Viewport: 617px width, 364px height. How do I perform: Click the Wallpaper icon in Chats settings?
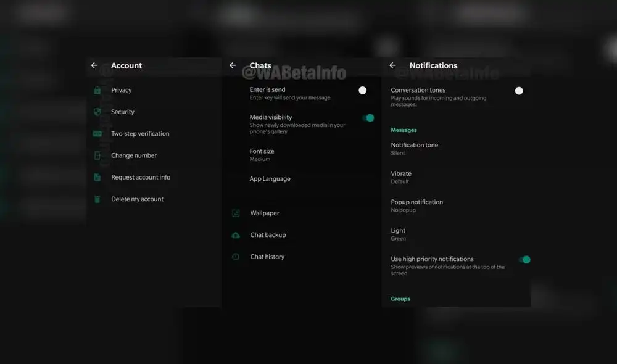click(x=236, y=213)
